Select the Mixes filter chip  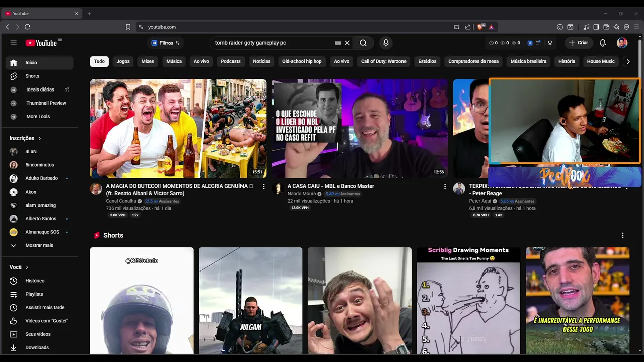click(148, 61)
